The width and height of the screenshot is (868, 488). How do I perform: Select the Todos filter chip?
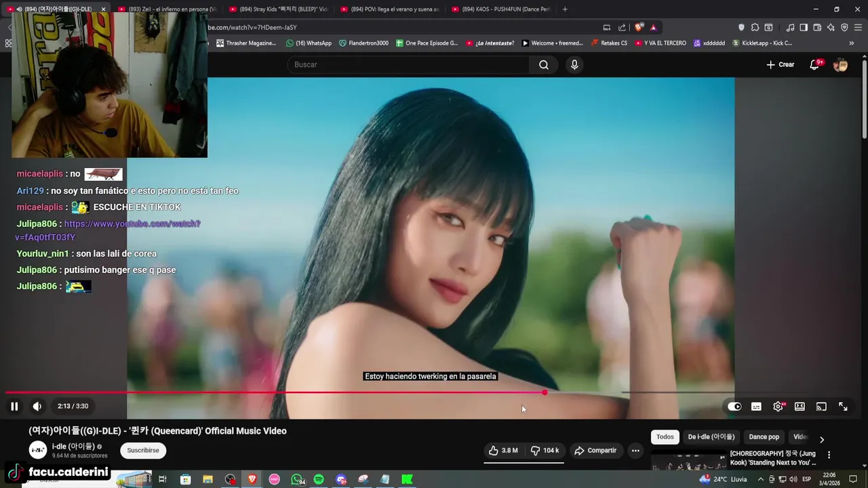[665, 437]
